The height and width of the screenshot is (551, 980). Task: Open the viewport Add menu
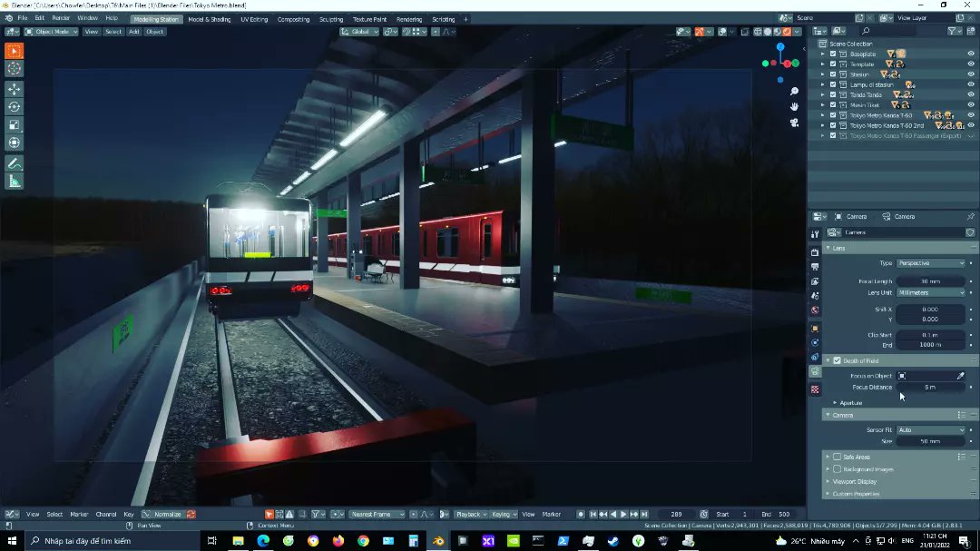pos(133,31)
